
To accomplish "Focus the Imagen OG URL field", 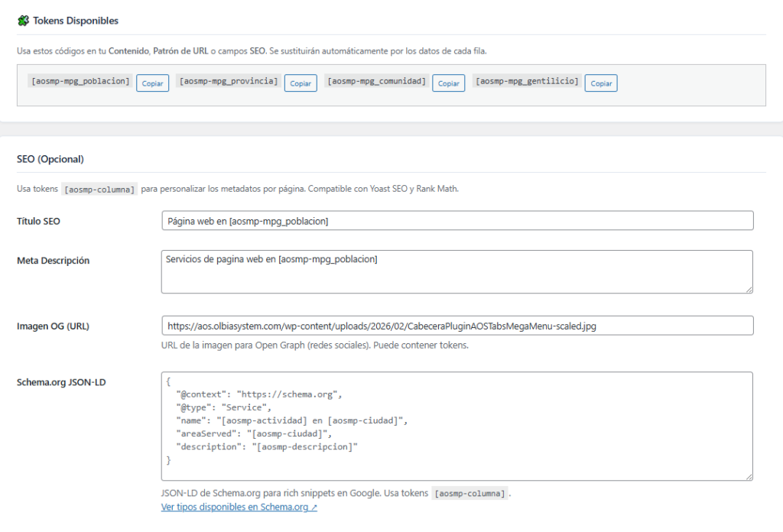I will click(x=456, y=326).
